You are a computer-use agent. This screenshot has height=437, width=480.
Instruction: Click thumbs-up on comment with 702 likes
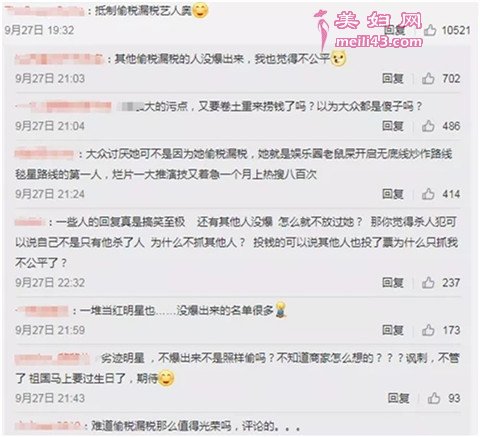[428, 79]
